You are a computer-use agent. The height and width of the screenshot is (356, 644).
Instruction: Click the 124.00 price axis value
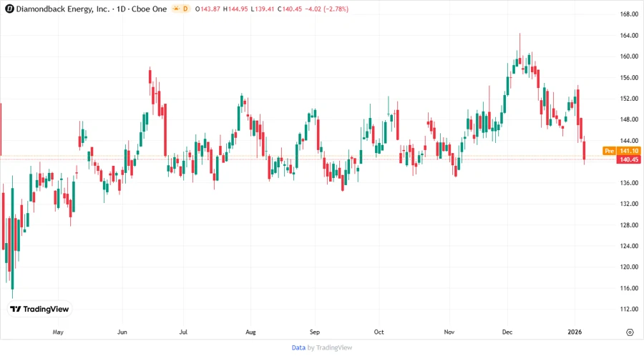(x=629, y=246)
